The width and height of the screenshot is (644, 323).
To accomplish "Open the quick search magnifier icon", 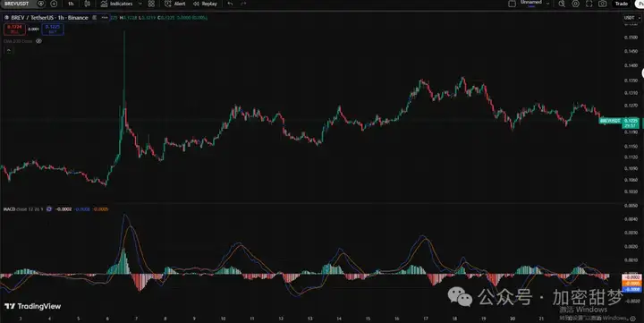I will click(562, 4).
